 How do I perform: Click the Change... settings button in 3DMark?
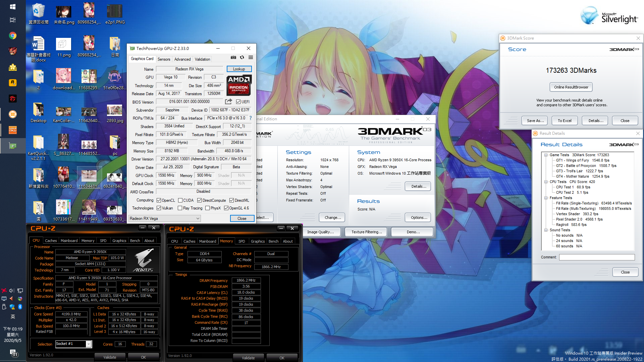click(333, 218)
